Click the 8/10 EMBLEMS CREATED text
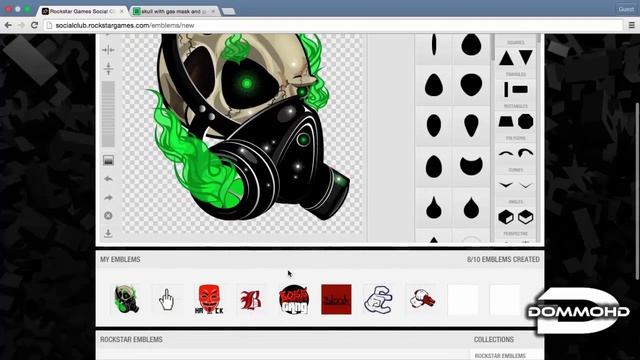The image size is (640, 360). click(503, 260)
